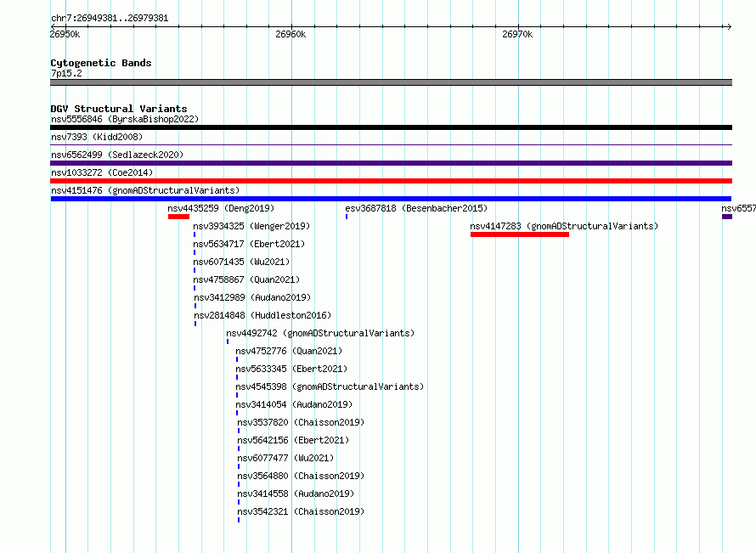Click nsv5642156 (Ebert2021) label
Screen dimensions: 756x553
pyautogui.click(x=293, y=440)
